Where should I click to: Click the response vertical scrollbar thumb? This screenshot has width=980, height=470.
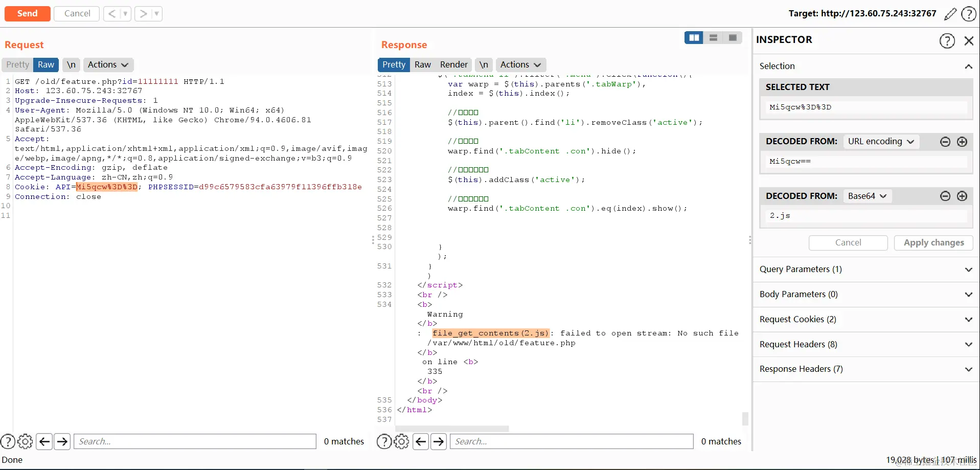pos(745,419)
